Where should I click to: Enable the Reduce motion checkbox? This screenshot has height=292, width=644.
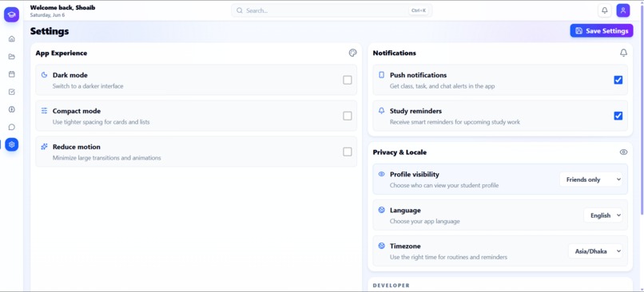(x=348, y=152)
